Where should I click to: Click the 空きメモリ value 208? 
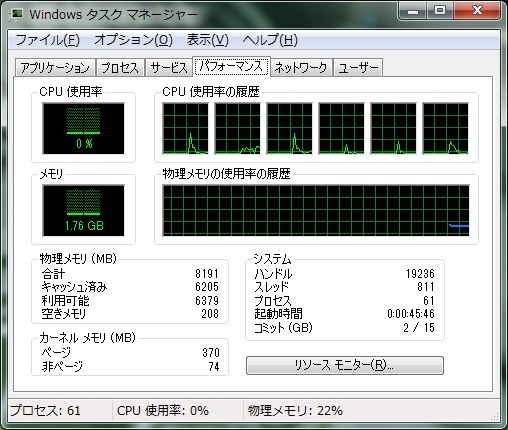pos(210,314)
